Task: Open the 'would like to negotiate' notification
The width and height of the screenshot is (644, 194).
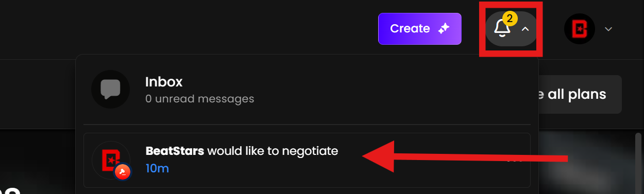Action: pos(307,160)
